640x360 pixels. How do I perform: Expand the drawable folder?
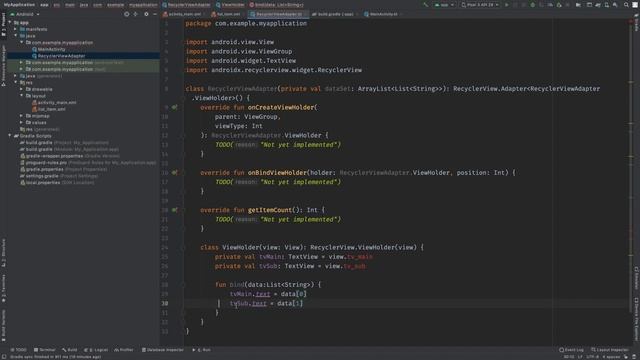click(x=22, y=89)
